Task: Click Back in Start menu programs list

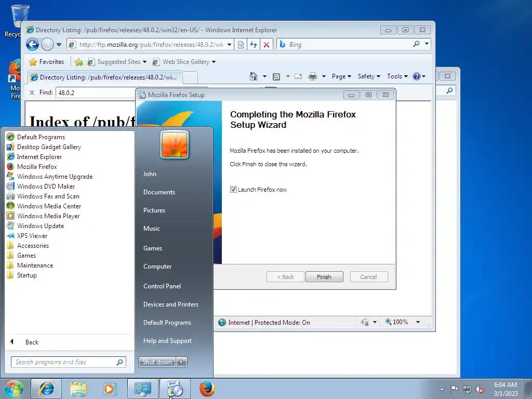Action: [x=32, y=342]
